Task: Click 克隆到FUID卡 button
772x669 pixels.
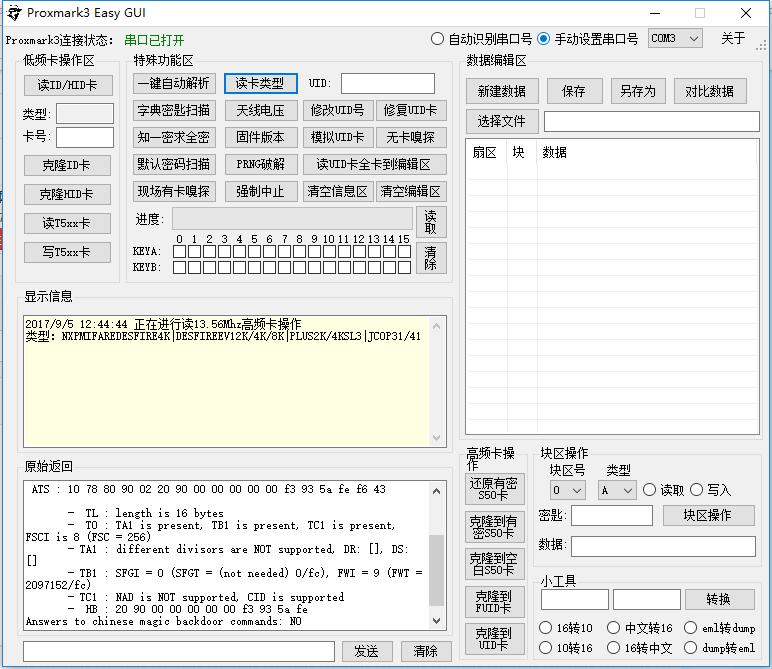Action: point(494,602)
